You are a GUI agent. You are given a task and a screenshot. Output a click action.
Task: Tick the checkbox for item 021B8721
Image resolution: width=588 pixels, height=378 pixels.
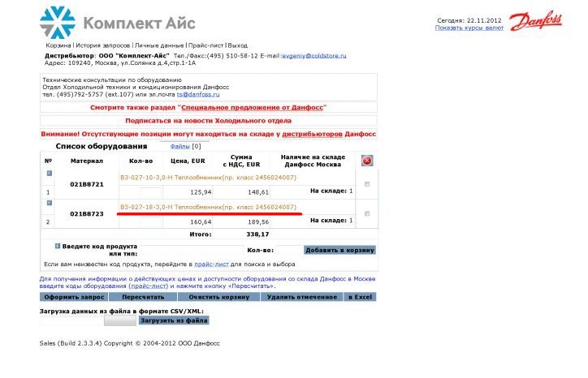tap(367, 184)
